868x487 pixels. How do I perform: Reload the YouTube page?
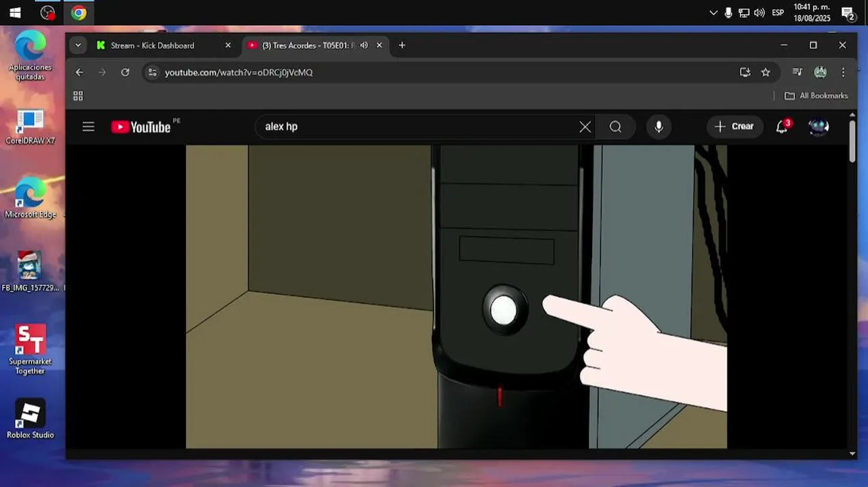(125, 72)
